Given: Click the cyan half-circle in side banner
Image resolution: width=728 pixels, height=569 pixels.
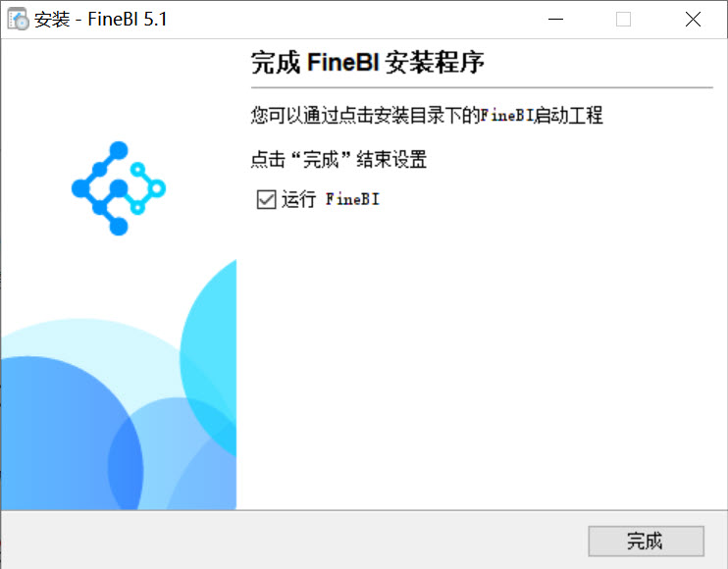Looking at the screenshot, I should coord(211,357).
